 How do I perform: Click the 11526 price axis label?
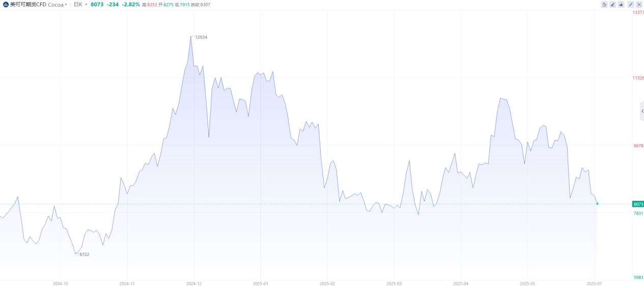(x=638, y=78)
